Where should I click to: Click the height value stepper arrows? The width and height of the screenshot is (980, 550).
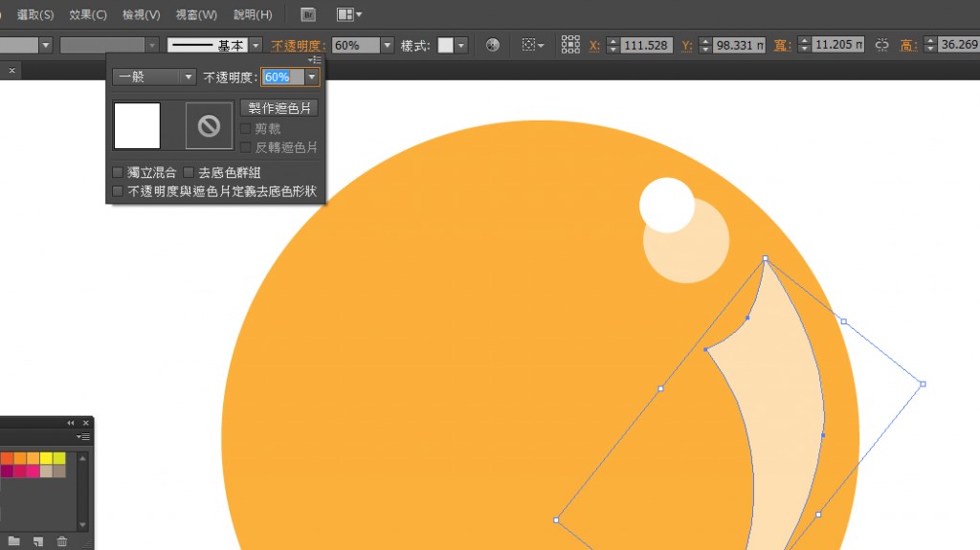930,45
